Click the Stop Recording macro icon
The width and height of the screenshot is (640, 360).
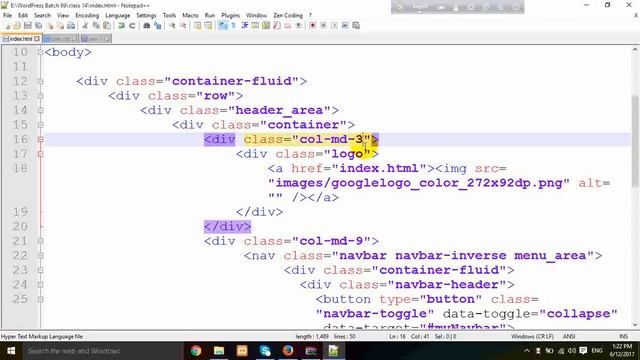(323, 25)
